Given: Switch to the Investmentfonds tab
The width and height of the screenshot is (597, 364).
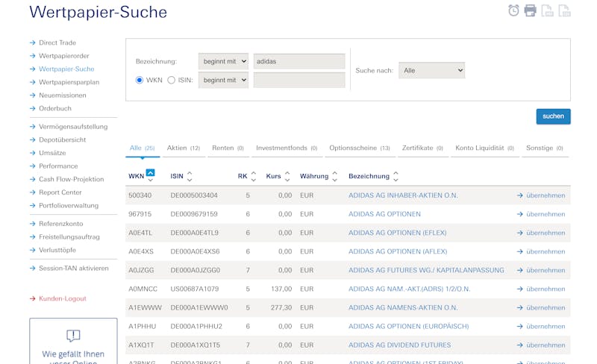Looking at the screenshot, I should click(x=287, y=148).
